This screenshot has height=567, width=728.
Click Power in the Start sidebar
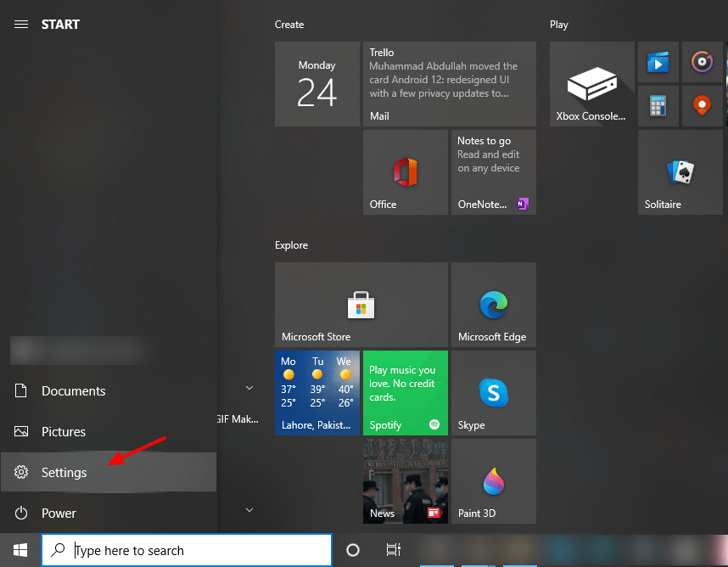click(108, 514)
